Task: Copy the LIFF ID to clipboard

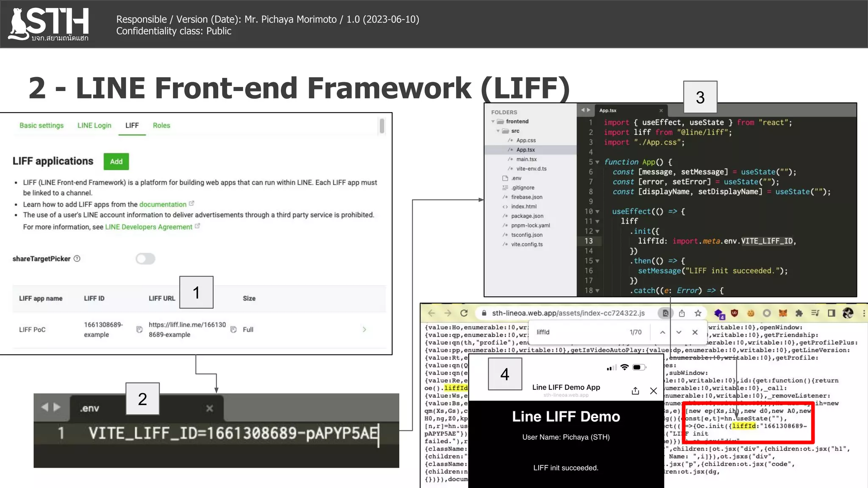Action: click(139, 330)
